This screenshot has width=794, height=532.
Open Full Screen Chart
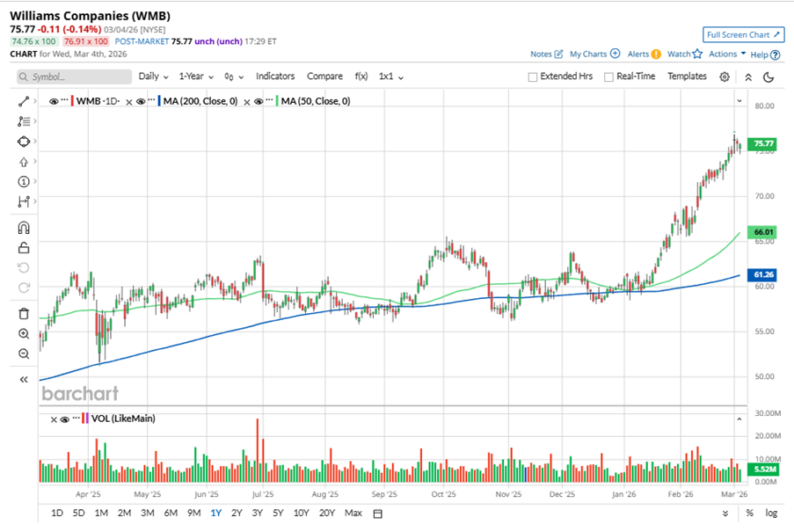743,35
